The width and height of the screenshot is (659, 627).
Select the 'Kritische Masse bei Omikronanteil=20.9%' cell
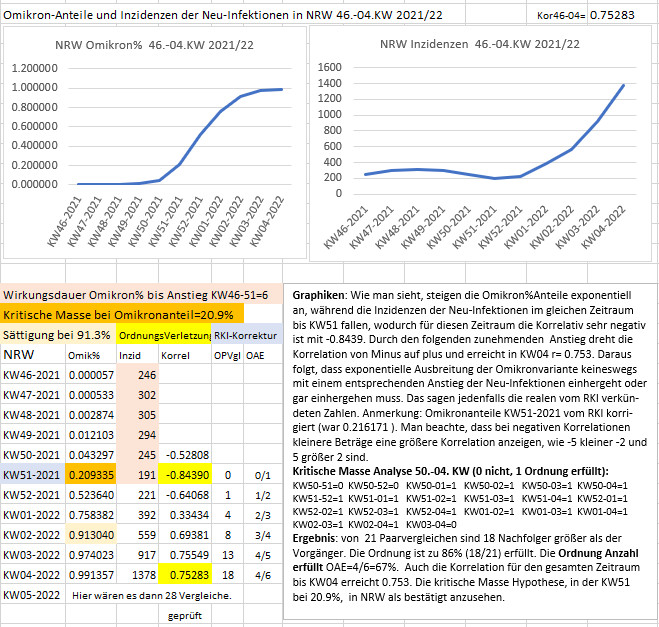[x=122, y=315]
